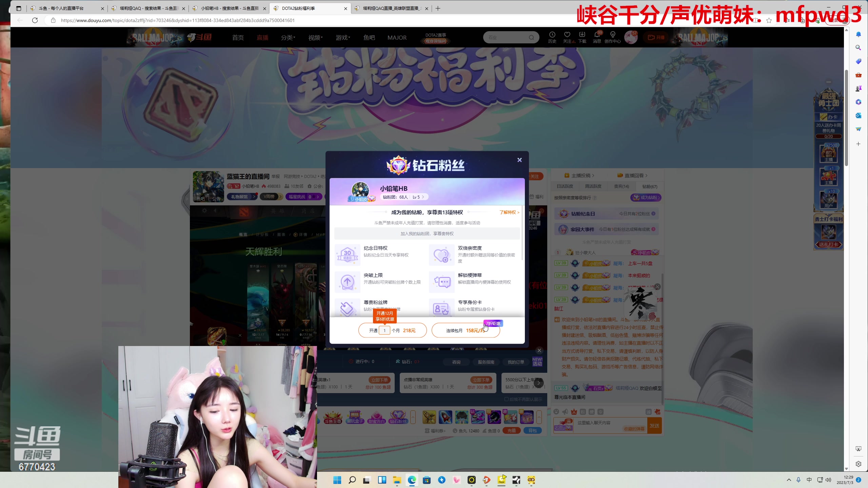
Task: Select the 钻石粉丝 gift category icon
Action: 398,416
